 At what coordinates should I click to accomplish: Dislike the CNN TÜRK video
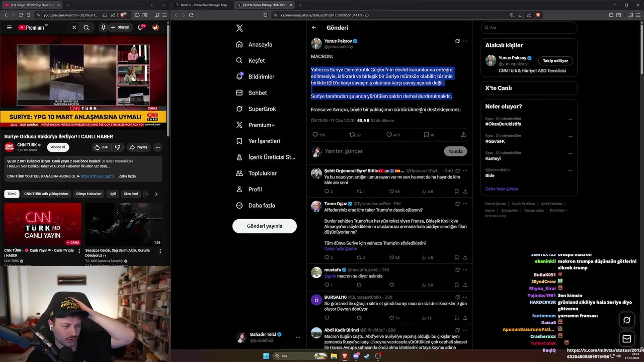[x=118, y=147]
